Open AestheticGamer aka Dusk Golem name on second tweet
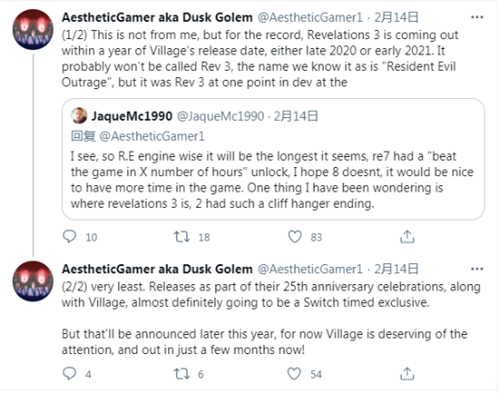The width and height of the screenshot is (500, 393). coord(157,269)
